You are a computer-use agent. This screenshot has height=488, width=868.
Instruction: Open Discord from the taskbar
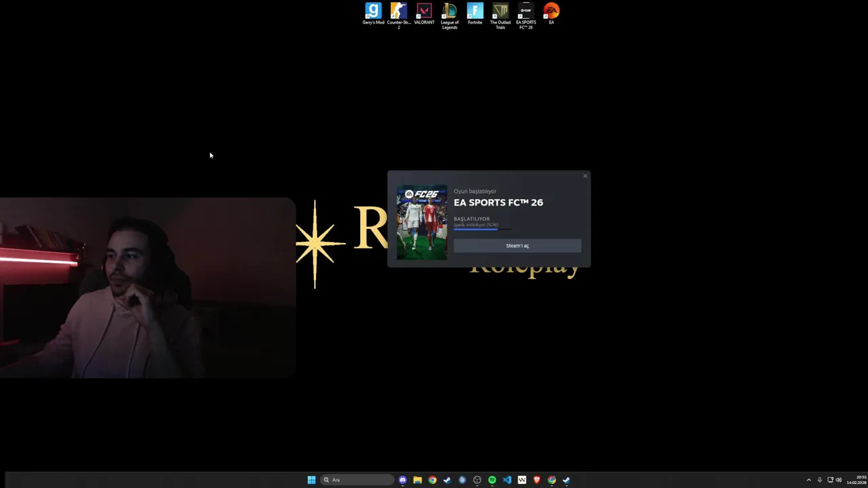point(403,480)
